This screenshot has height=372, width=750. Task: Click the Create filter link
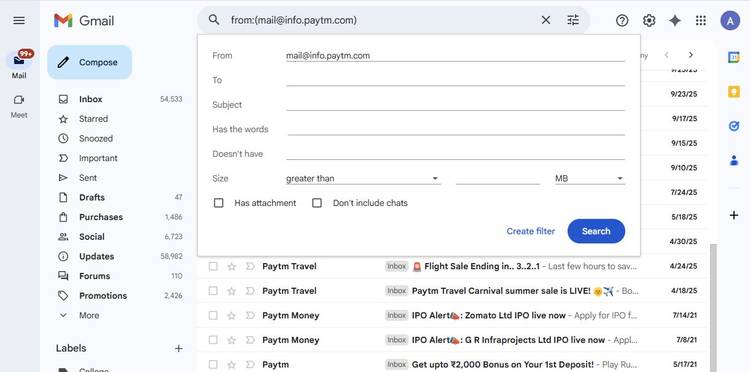[530, 231]
